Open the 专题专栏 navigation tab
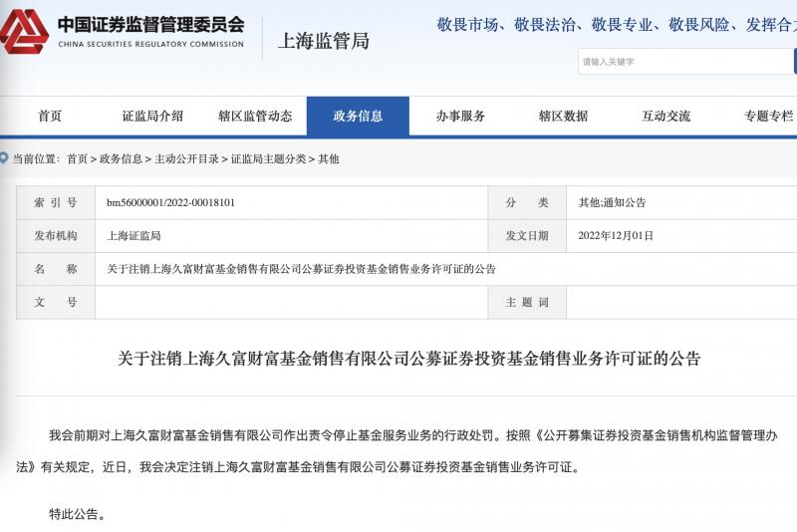The width and height of the screenshot is (797, 532). (768, 117)
